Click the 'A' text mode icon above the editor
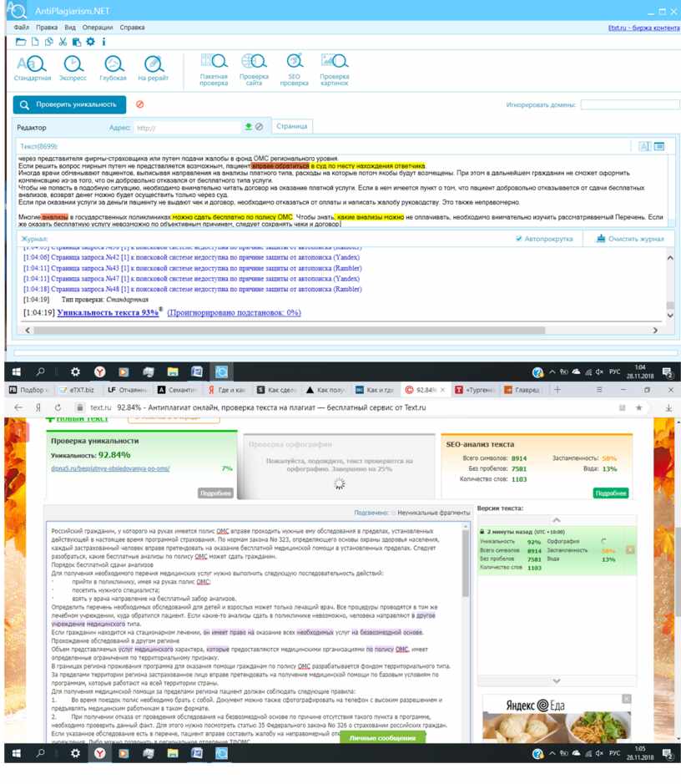This screenshot has width=681, height=784. coord(644,146)
